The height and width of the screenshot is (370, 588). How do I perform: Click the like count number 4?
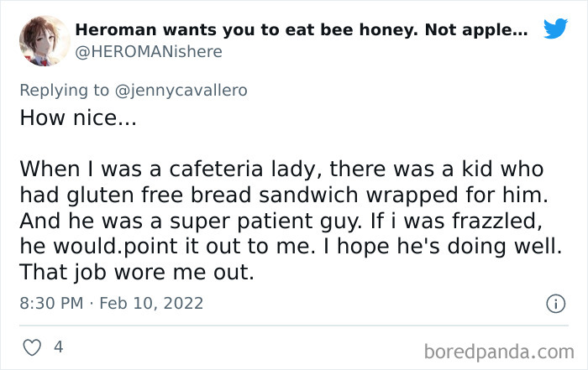point(58,346)
